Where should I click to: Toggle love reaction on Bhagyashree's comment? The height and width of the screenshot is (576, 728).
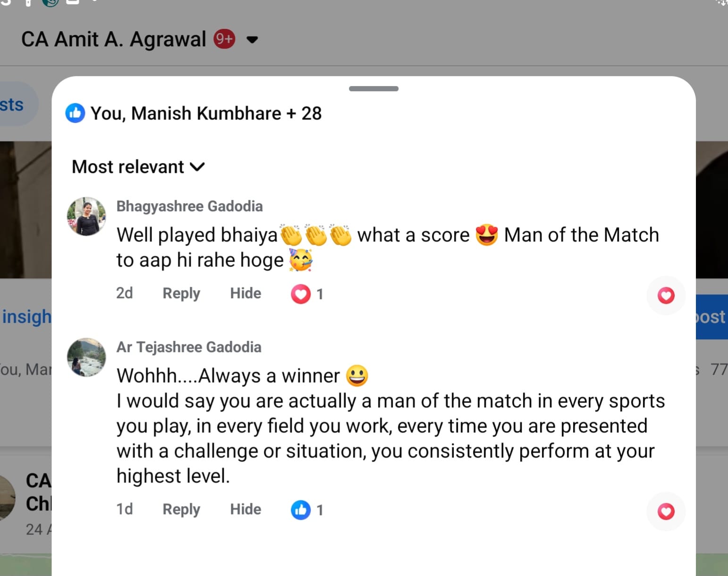666,295
